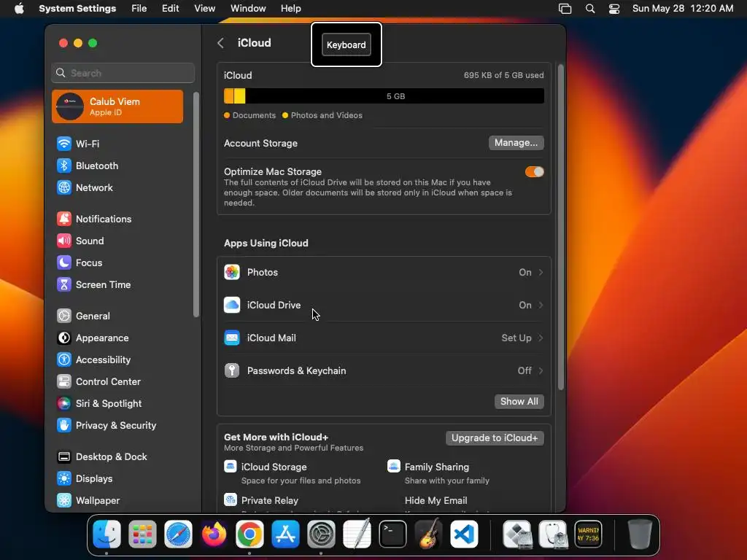Open iCloud Mail Set Up row
Screen dimensions: 747x560
(384, 338)
